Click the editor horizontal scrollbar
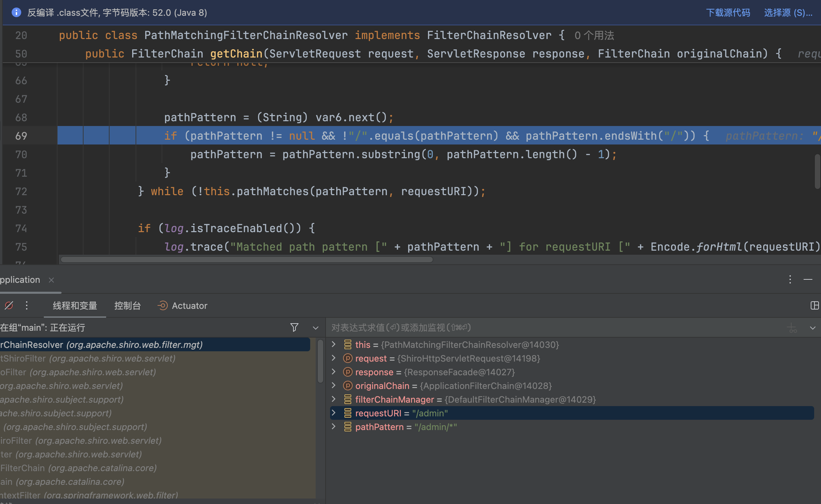 pyautogui.click(x=247, y=260)
